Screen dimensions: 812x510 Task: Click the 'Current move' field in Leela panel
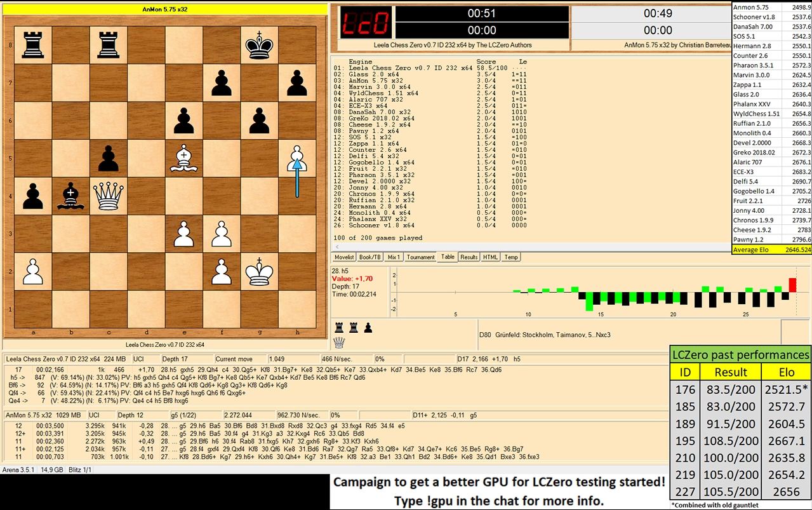241,359
